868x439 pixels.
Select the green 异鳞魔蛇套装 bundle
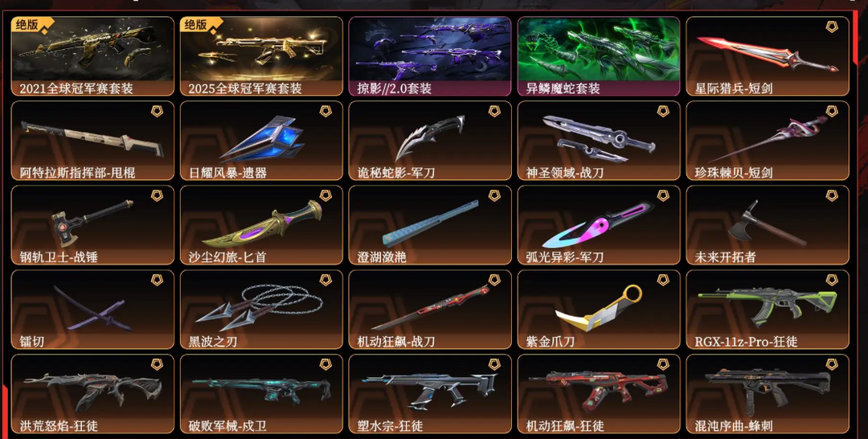click(x=599, y=56)
